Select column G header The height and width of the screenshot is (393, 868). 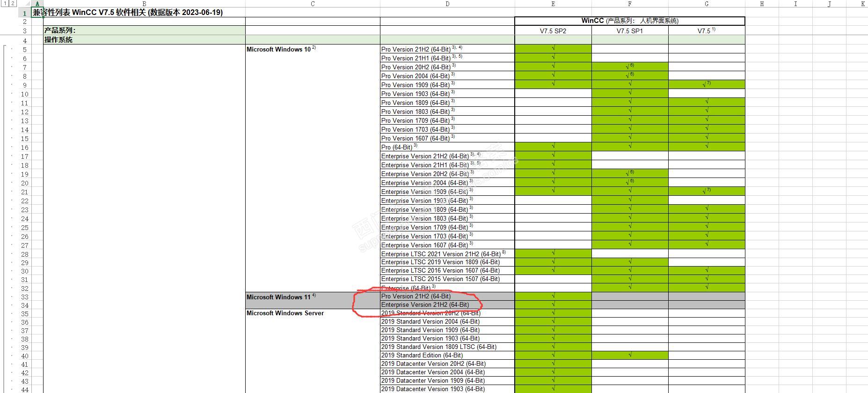click(707, 4)
